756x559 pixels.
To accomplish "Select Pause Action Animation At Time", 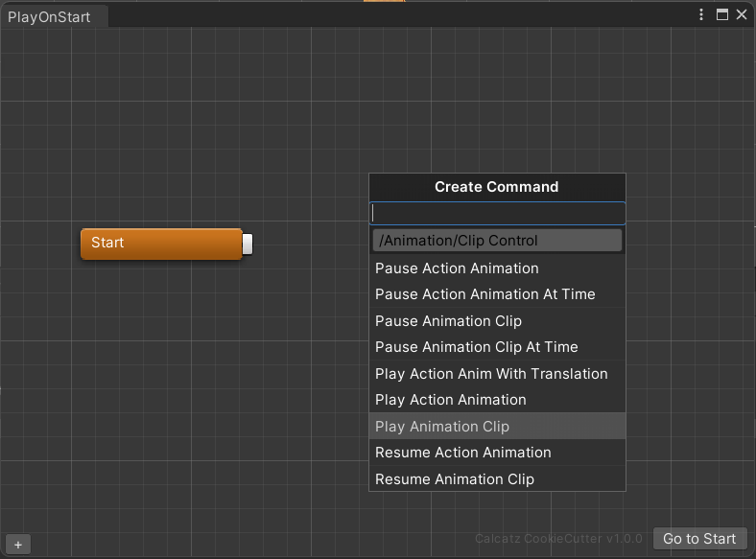I will click(x=497, y=294).
